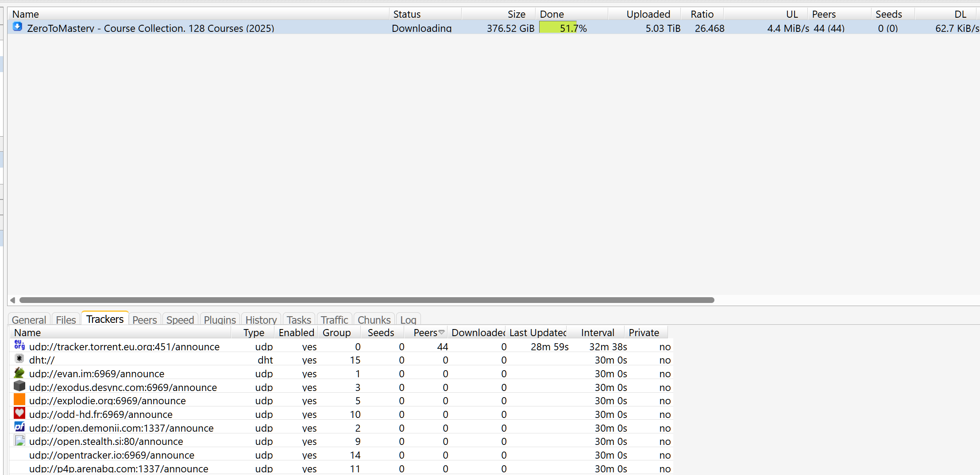The height and width of the screenshot is (475, 980).
Task: Click the Peers column sort arrow
Action: (441, 333)
